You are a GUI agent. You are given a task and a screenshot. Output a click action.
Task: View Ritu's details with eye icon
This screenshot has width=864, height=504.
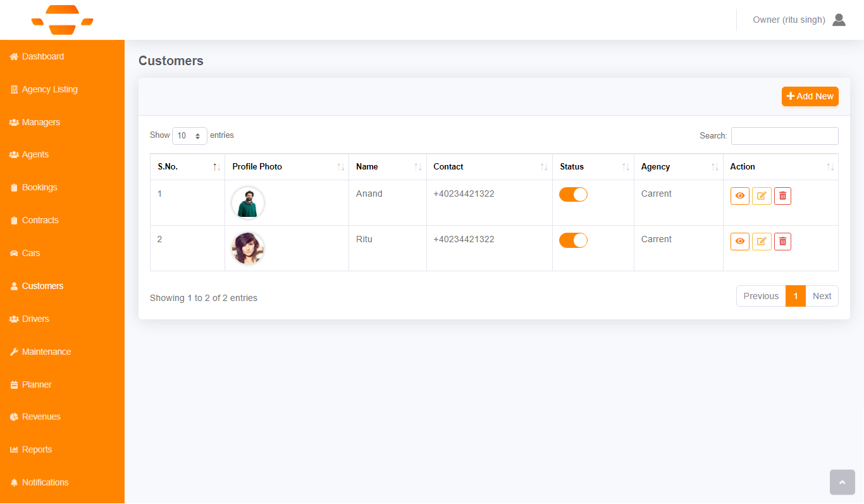click(x=739, y=242)
